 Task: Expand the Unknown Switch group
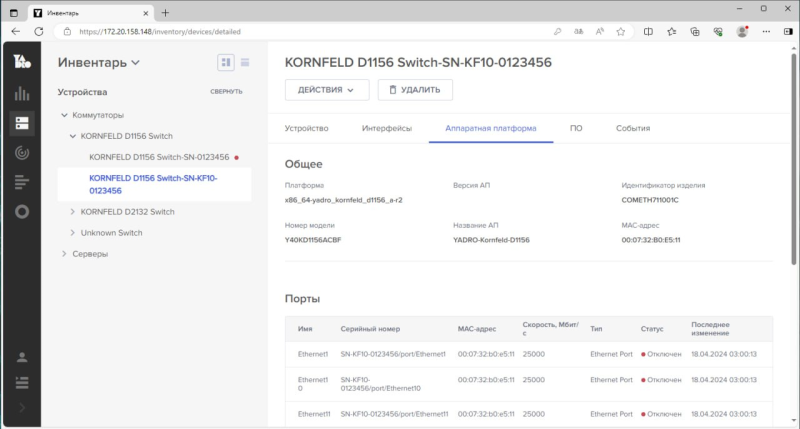pos(72,233)
